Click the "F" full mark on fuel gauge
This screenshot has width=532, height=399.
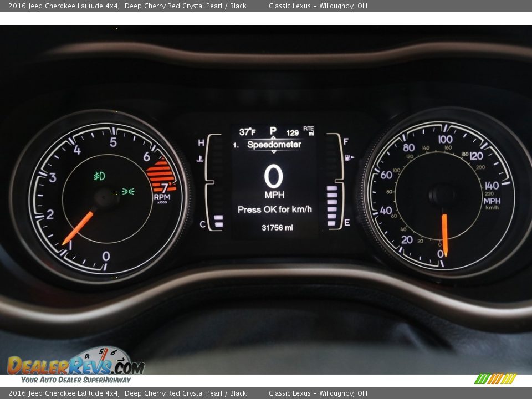346,141
